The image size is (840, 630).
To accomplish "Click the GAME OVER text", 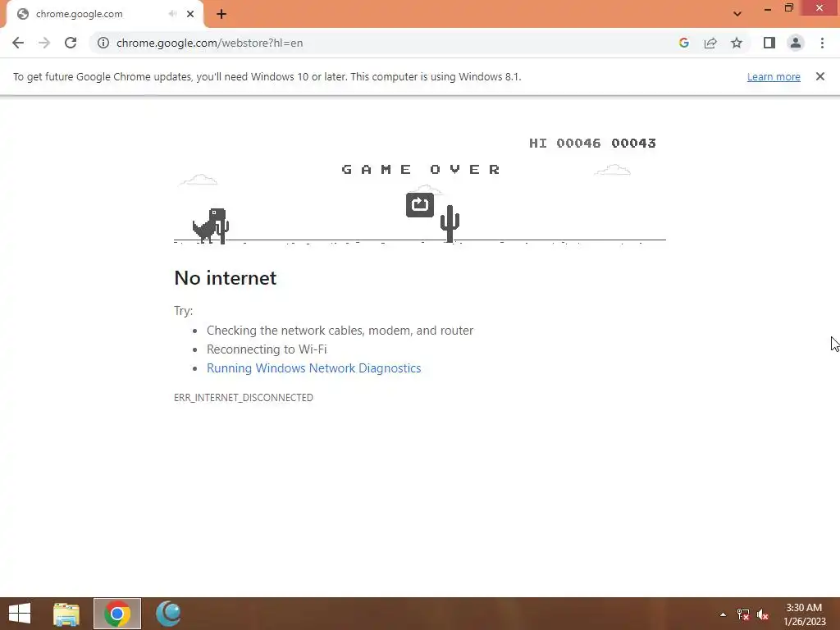I will point(421,169).
